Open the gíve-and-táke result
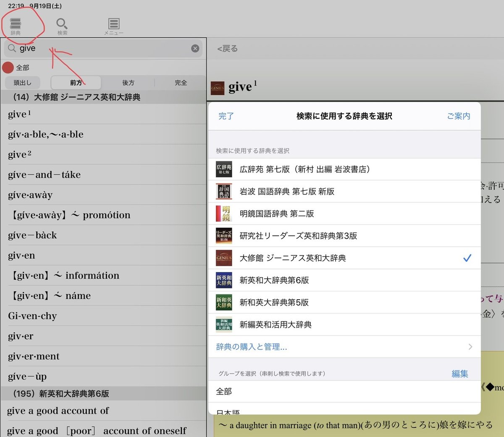This screenshot has height=437, width=504. coord(103,175)
